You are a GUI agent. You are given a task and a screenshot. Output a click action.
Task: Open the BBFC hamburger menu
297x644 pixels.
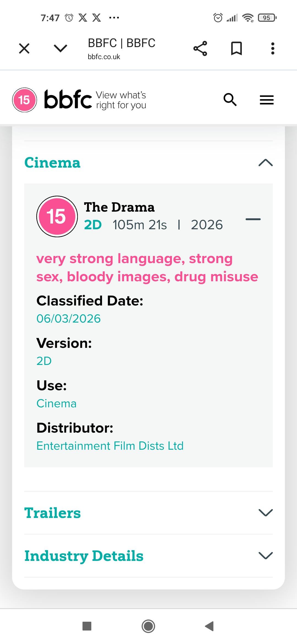tap(266, 100)
